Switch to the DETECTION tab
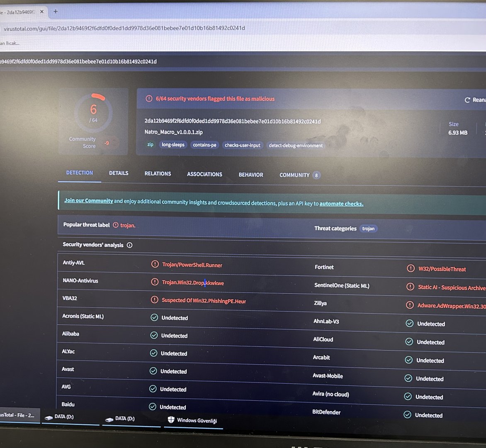The height and width of the screenshot is (448, 486). tap(79, 173)
